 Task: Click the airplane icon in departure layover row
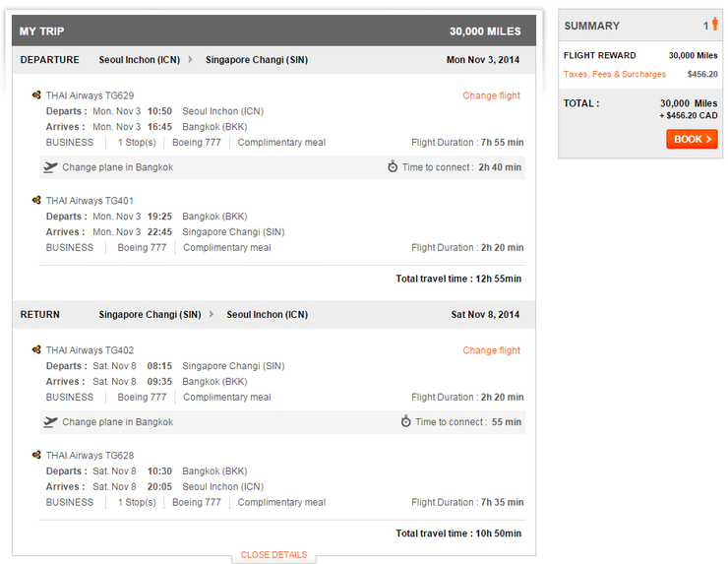pos(50,167)
